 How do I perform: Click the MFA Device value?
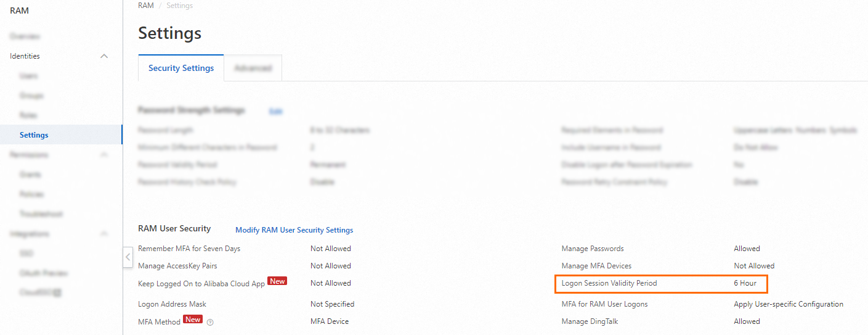tap(330, 321)
